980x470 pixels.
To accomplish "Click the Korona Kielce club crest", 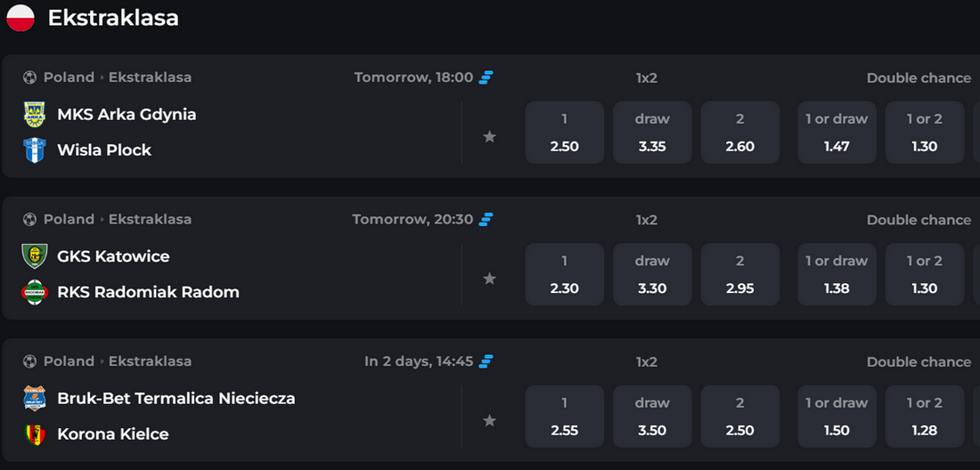I will [x=35, y=434].
